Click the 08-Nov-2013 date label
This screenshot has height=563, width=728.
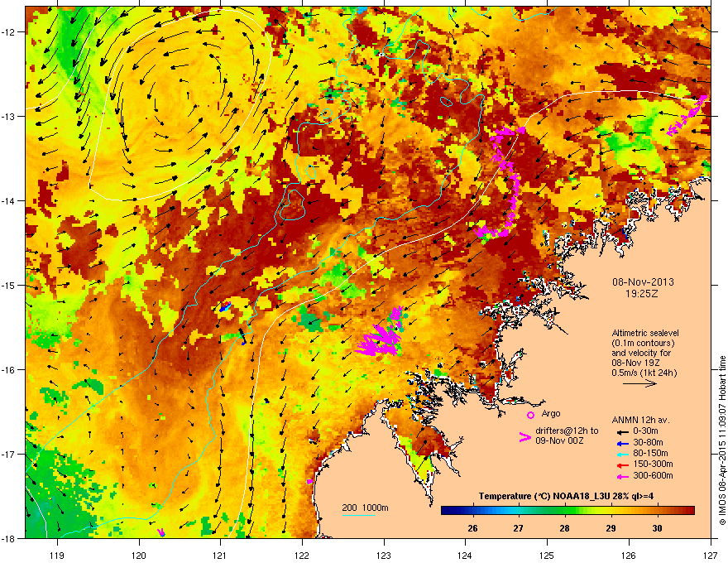pos(643,282)
